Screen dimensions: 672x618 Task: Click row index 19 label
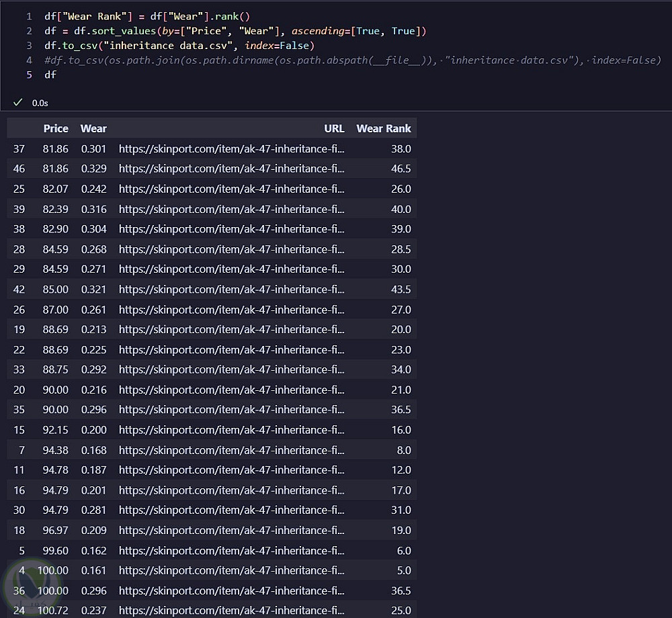(x=19, y=329)
